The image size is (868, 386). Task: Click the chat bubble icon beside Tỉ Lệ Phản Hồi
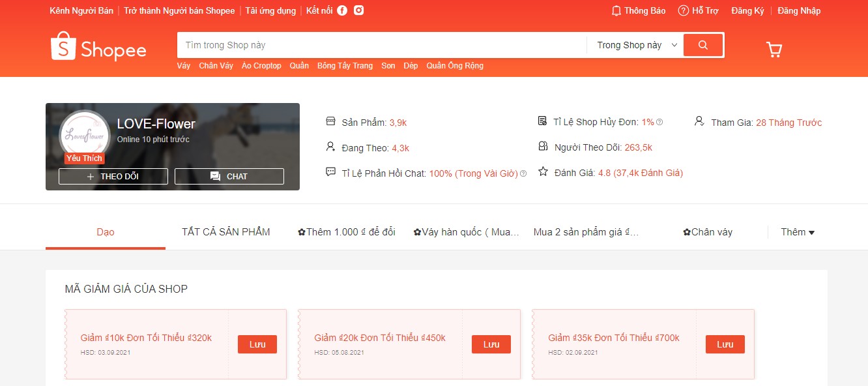click(330, 172)
